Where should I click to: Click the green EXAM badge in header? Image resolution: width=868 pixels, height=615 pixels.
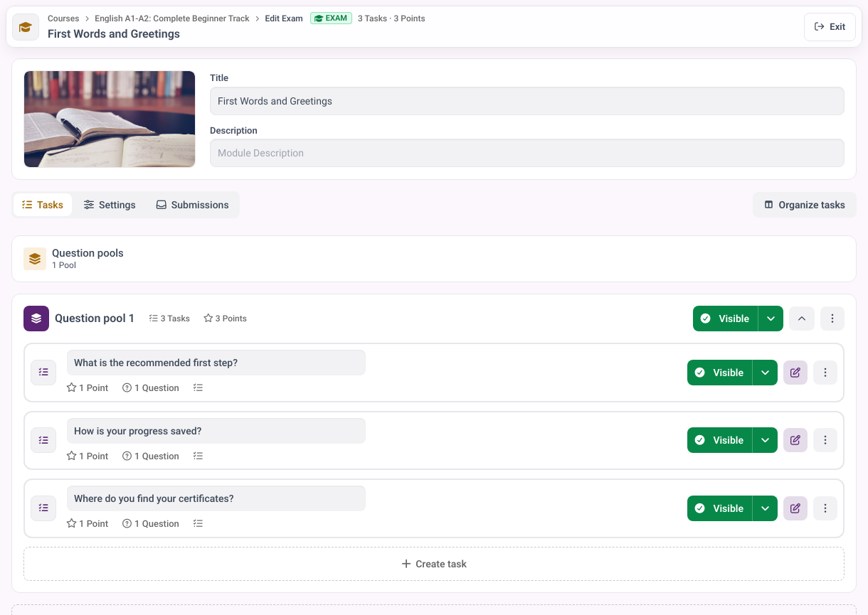tap(331, 18)
